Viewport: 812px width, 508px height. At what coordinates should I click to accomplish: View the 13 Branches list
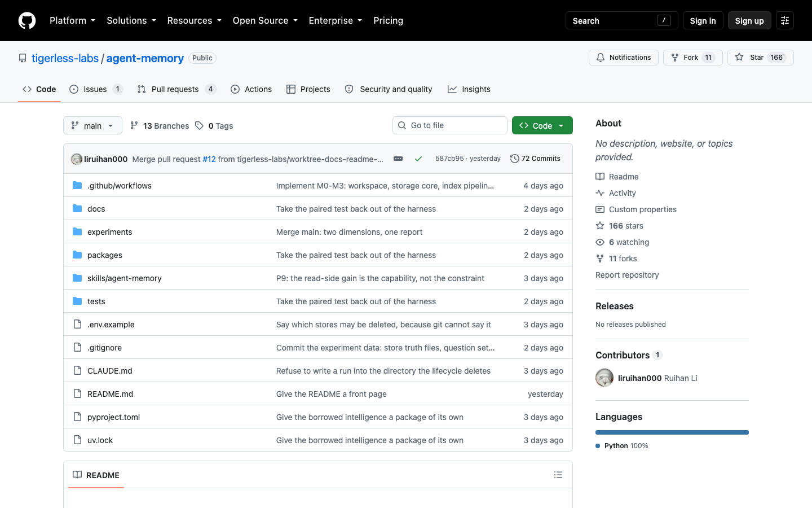point(160,126)
